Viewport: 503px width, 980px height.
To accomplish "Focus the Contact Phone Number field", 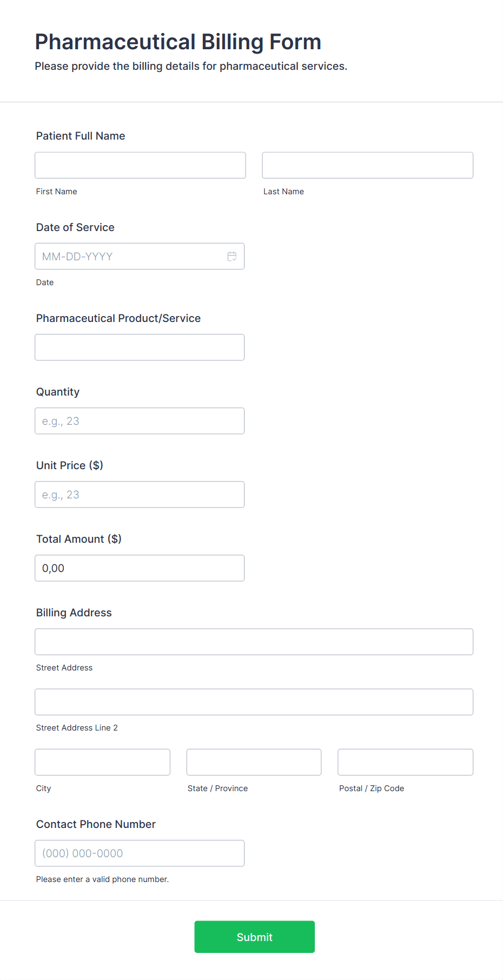I will pos(140,853).
